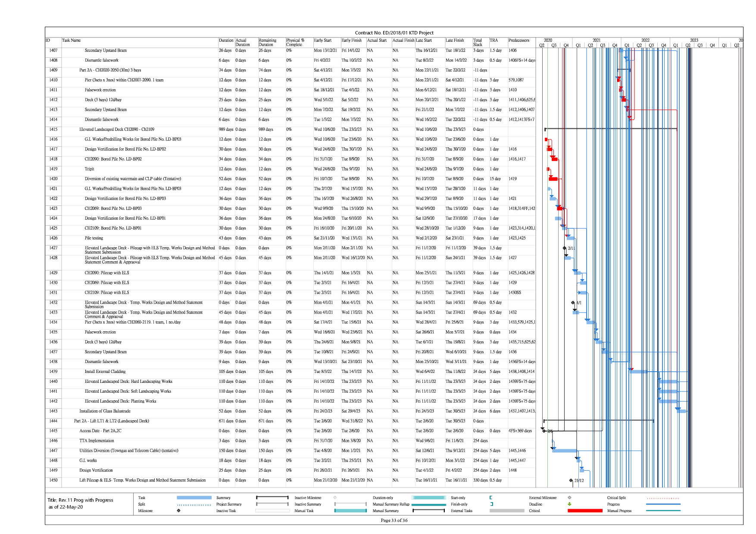Click the 2/11 milestone marker in the Gantt chart

pos(565,248)
